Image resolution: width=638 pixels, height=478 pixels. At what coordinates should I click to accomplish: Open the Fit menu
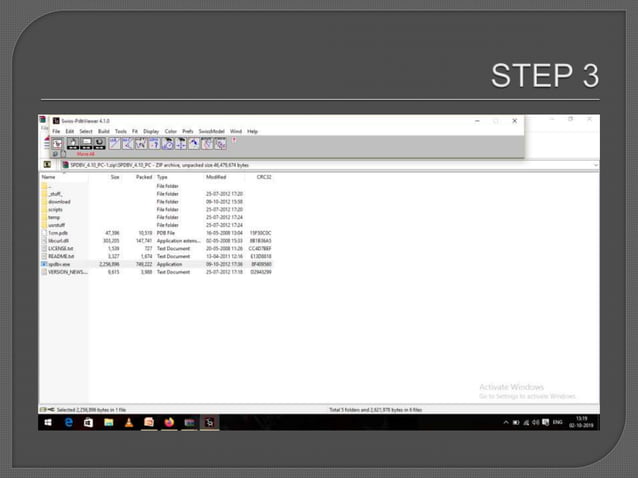[x=135, y=131]
